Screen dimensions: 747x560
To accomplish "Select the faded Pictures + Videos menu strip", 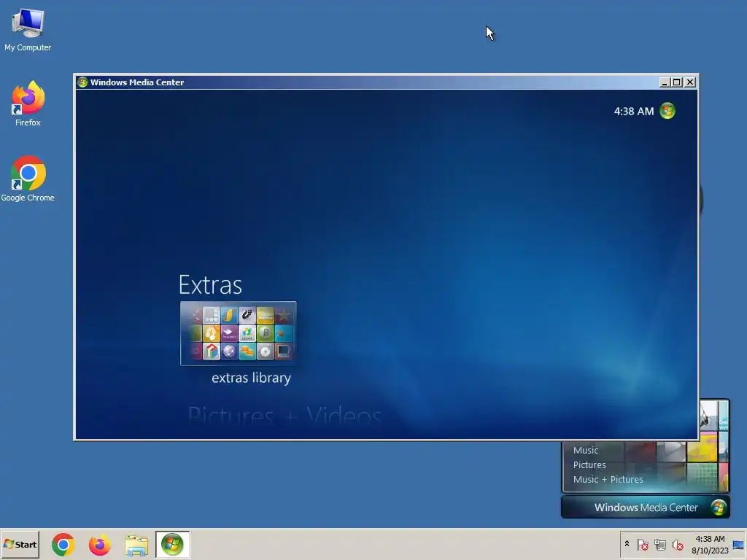I will pos(285,416).
